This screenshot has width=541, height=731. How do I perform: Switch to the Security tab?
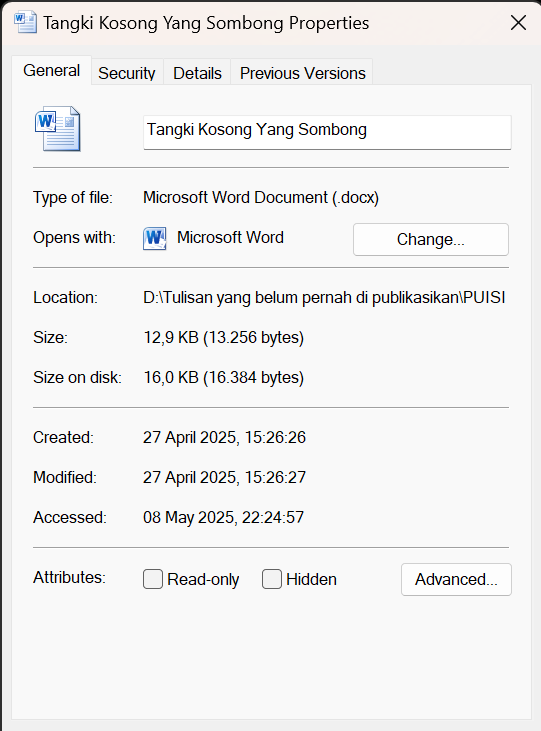[127, 73]
